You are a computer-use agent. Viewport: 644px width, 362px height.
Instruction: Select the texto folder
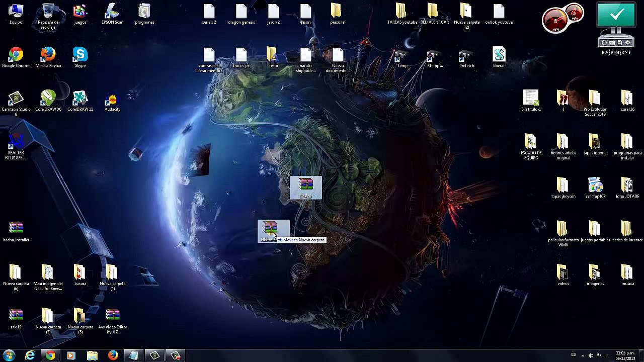(273, 57)
